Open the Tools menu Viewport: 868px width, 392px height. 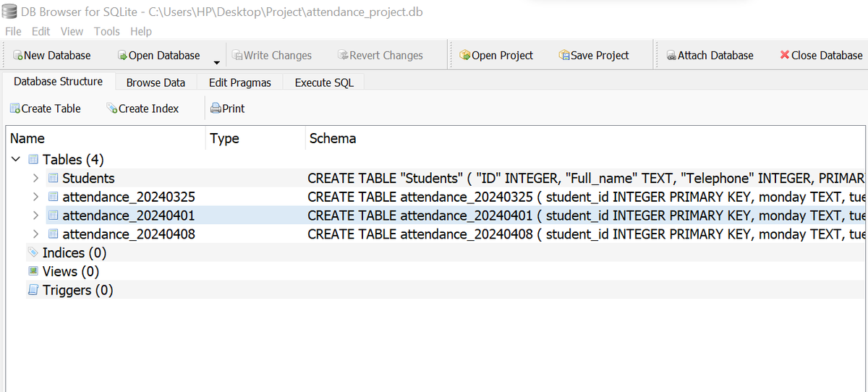click(x=106, y=31)
